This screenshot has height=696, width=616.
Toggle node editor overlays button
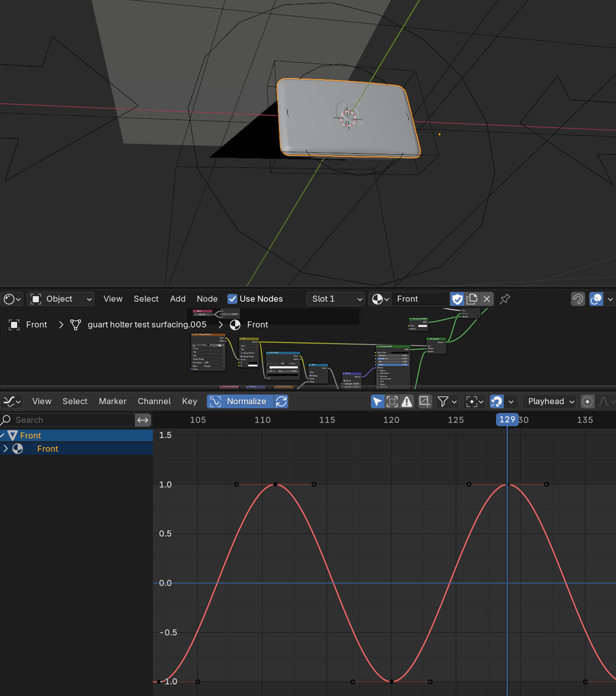(596, 299)
